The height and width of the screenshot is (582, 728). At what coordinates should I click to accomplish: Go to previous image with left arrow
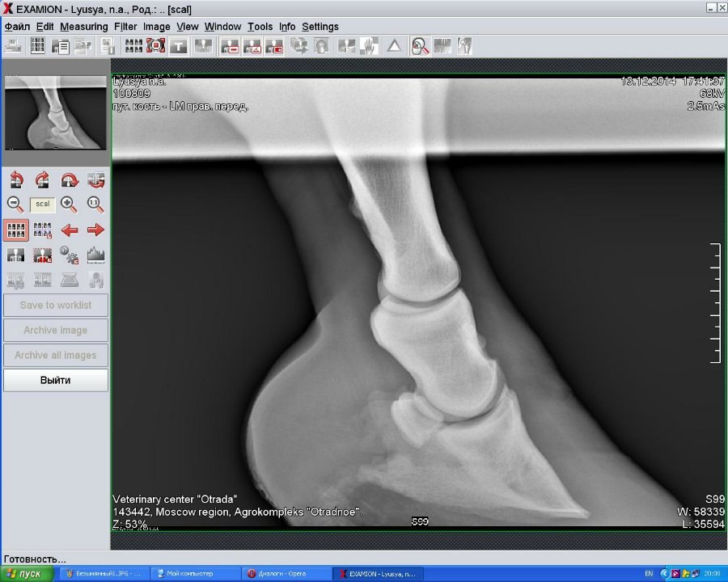pos(70,230)
